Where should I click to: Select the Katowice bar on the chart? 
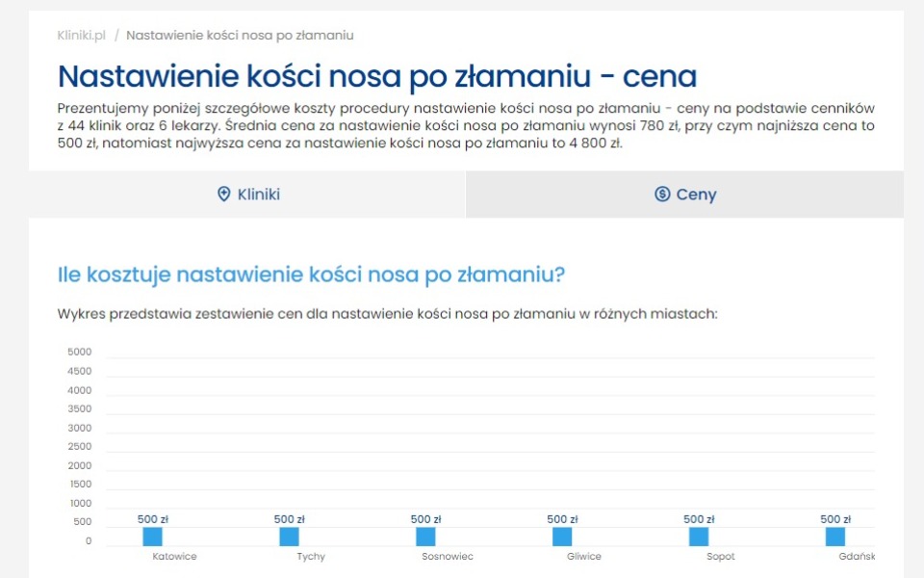152,536
